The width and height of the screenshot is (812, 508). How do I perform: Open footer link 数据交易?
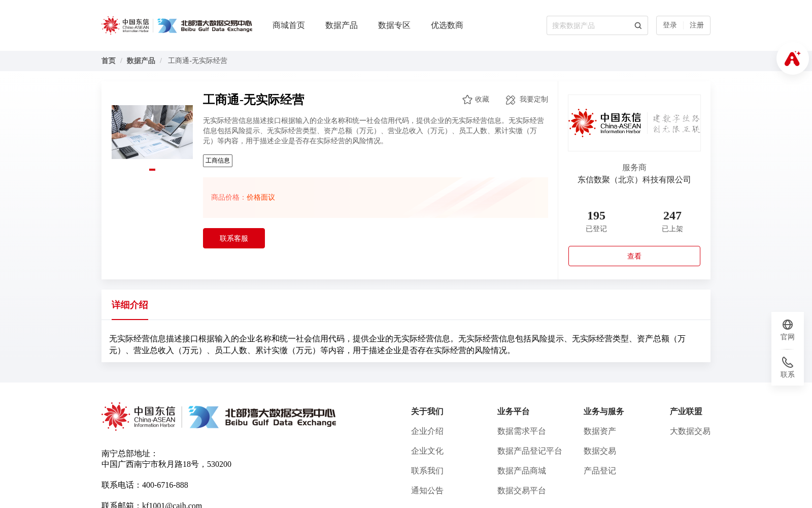click(x=600, y=451)
